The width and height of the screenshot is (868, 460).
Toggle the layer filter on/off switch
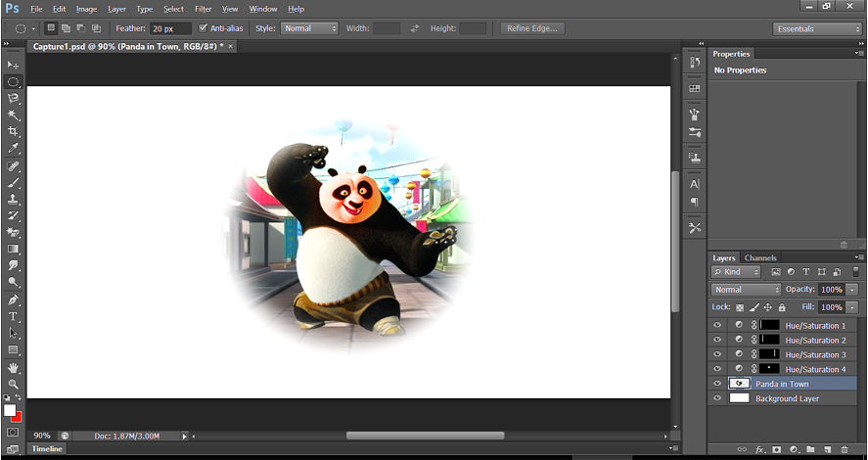click(854, 272)
